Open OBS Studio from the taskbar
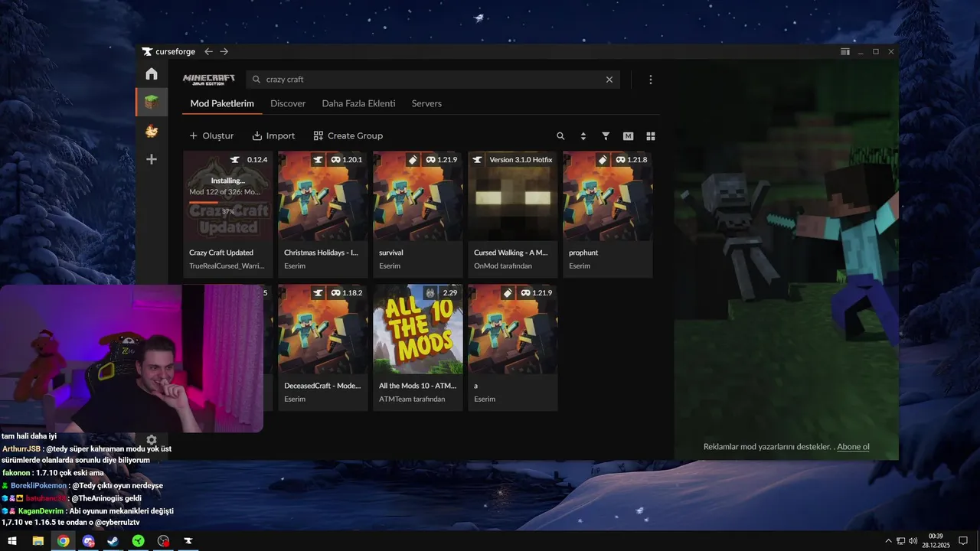Image resolution: width=980 pixels, height=551 pixels. 163,541
